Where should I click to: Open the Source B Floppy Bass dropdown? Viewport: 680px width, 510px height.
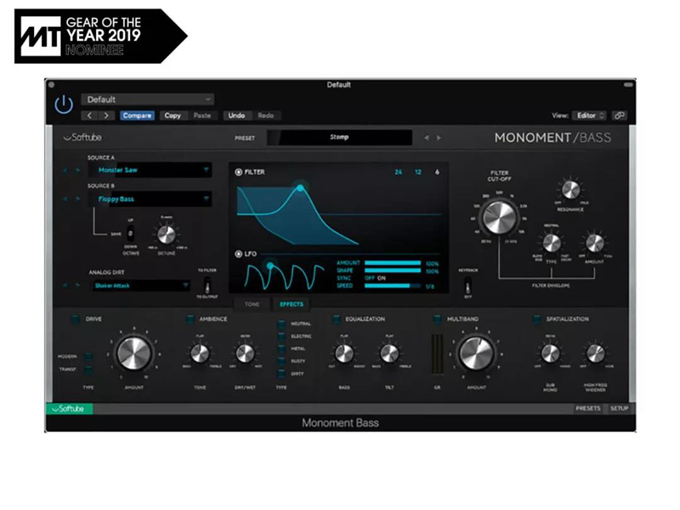coord(150,199)
